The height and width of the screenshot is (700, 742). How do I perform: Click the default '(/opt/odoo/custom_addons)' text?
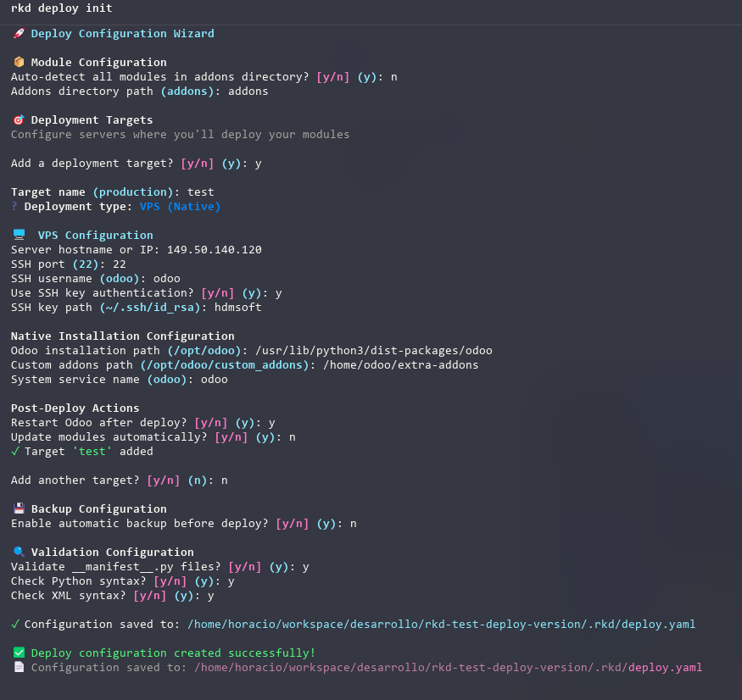[x=225, y=365]
